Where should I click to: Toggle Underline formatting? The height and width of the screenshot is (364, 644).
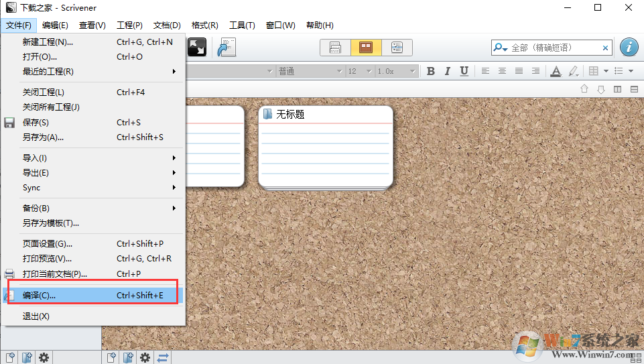[x=464, y=71]
